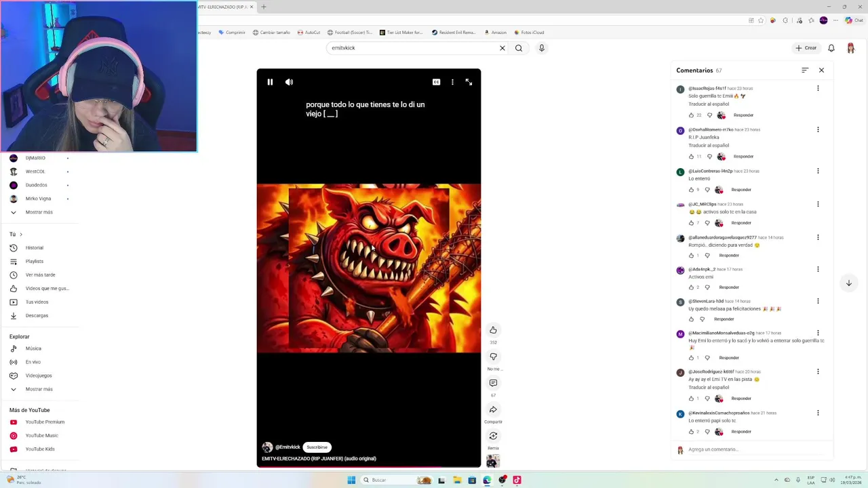The width and height of the screenshot is (868, 488).
Task: Open a new browser tab with plus
Action: click(264, 7)
